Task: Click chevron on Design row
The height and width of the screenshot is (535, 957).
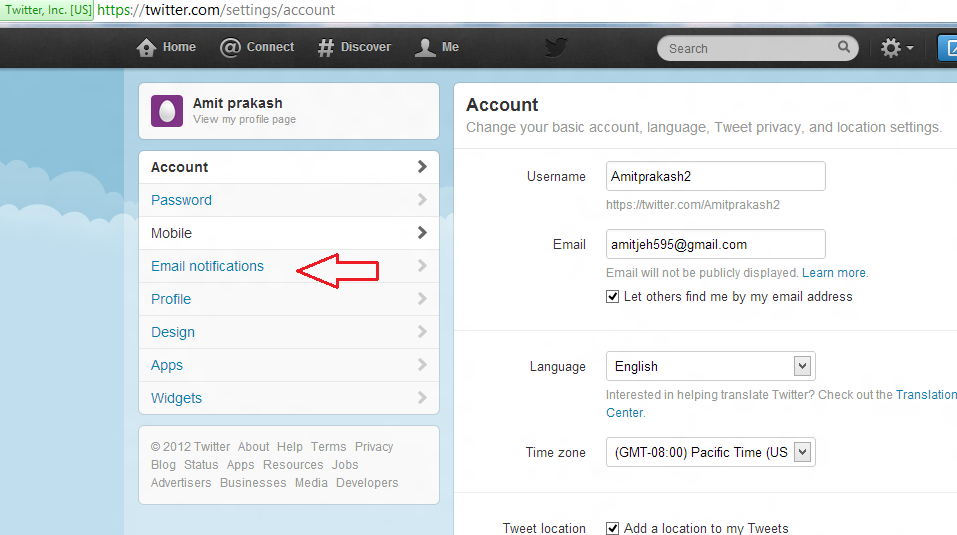Action: [422, 331]
